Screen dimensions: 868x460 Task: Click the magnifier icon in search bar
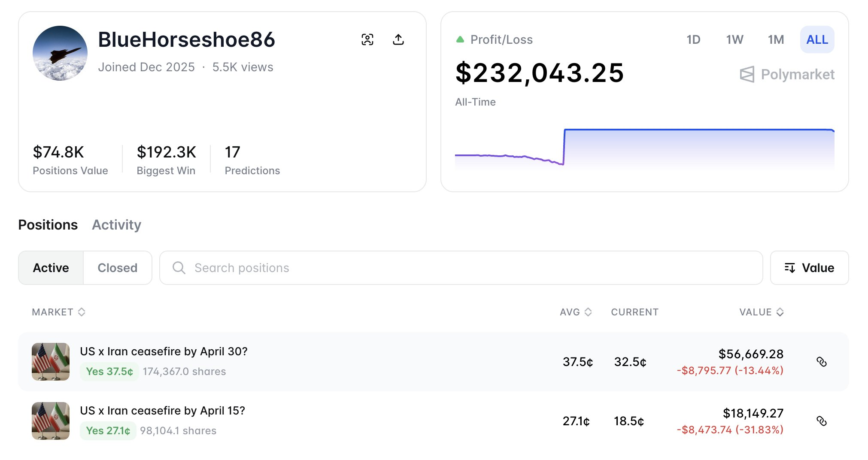179,268
